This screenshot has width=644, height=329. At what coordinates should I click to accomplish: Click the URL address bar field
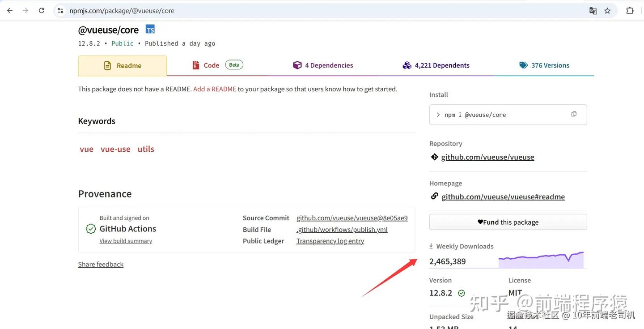point(326,11)
